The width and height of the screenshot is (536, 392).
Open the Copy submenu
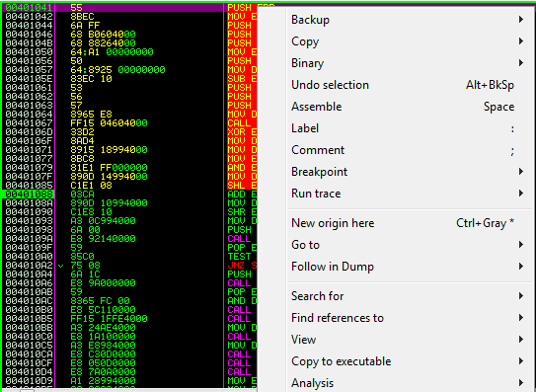[x=409, y=41]
